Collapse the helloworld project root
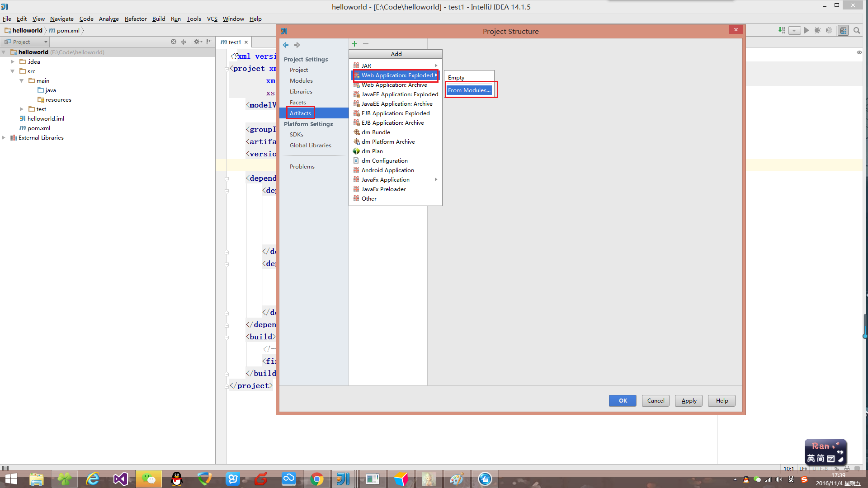The width and height of the screenshot is (868, 488). tap(4, 52)
